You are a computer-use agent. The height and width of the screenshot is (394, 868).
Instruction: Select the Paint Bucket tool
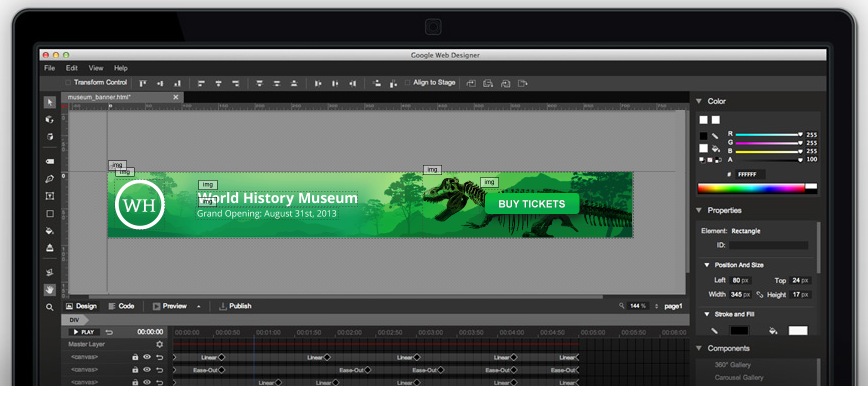(x=50, y=231)
